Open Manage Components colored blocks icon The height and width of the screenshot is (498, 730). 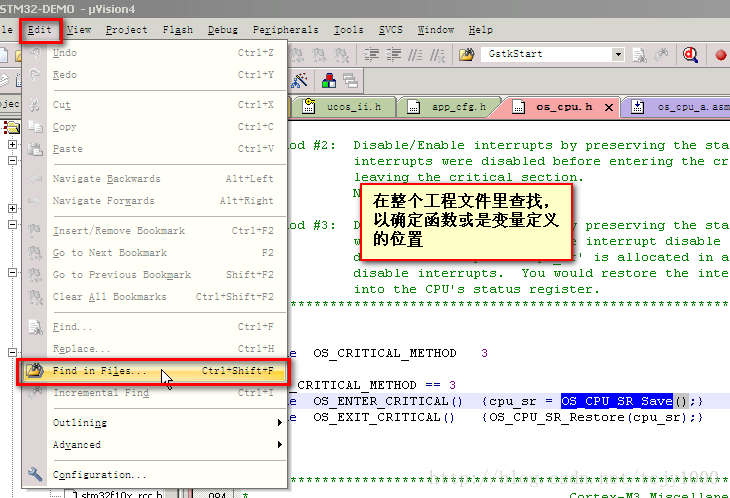[329, 81]
